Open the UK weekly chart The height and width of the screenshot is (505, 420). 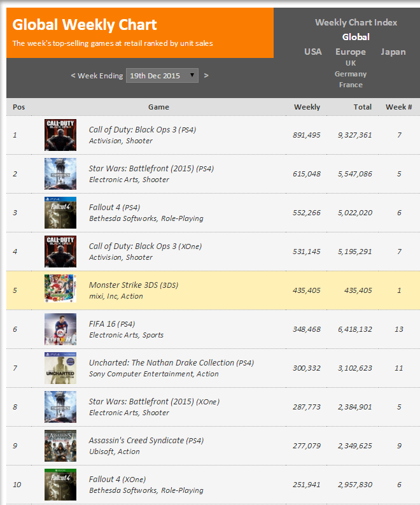[x=351, y=63]
